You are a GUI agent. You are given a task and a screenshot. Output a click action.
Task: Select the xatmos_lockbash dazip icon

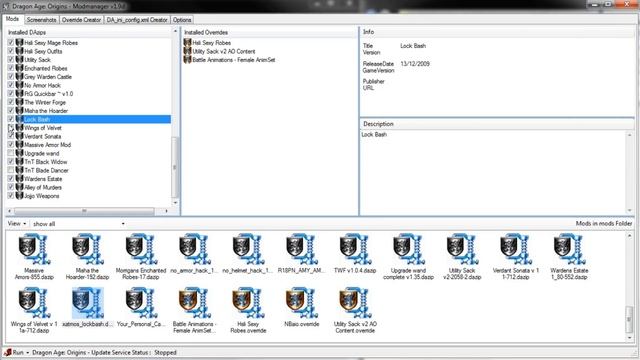[x=87, y=302]
